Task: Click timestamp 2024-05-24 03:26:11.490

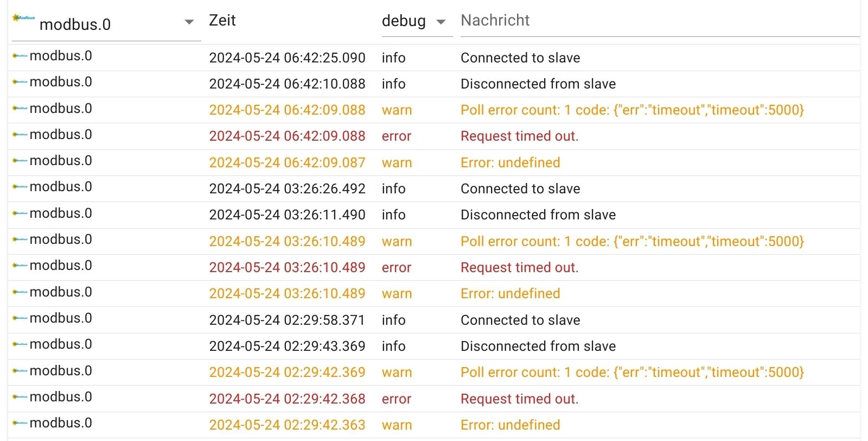Action: point(287,215)
